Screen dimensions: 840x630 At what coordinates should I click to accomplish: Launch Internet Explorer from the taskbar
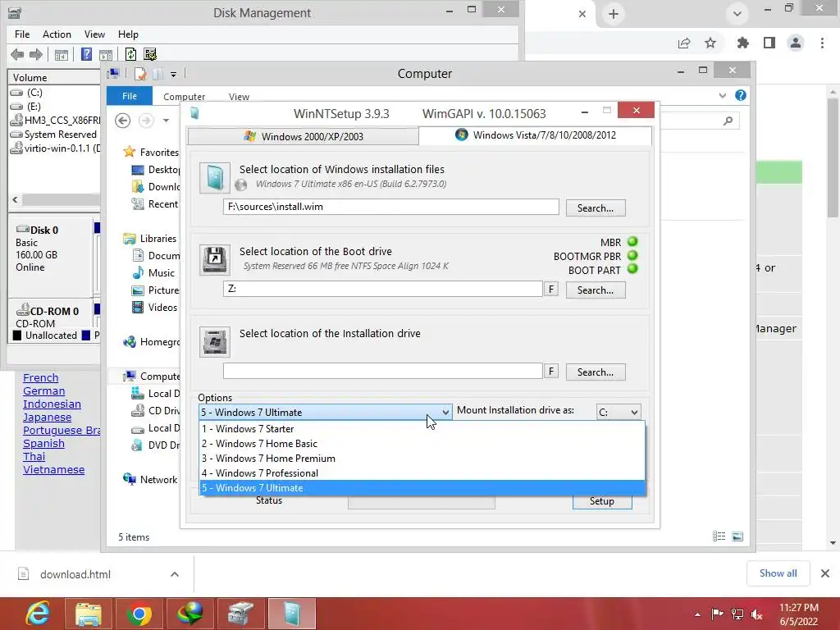38,614
